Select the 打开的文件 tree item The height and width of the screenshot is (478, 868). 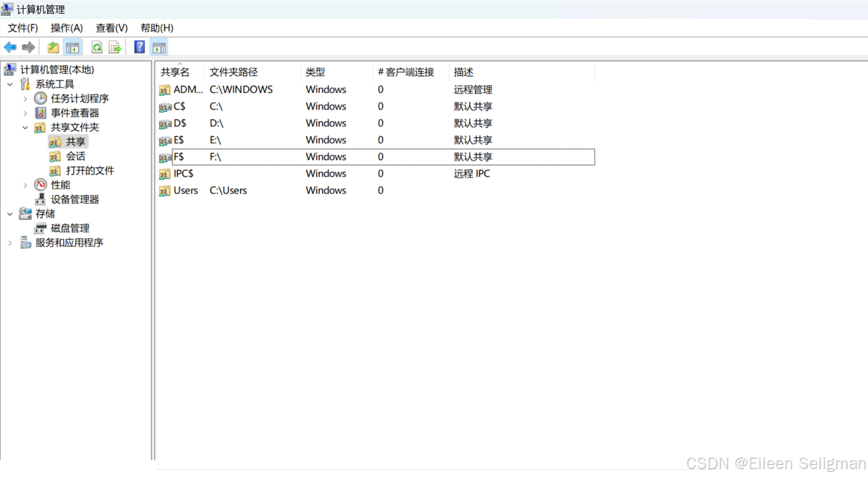click(x=90, y=170)
